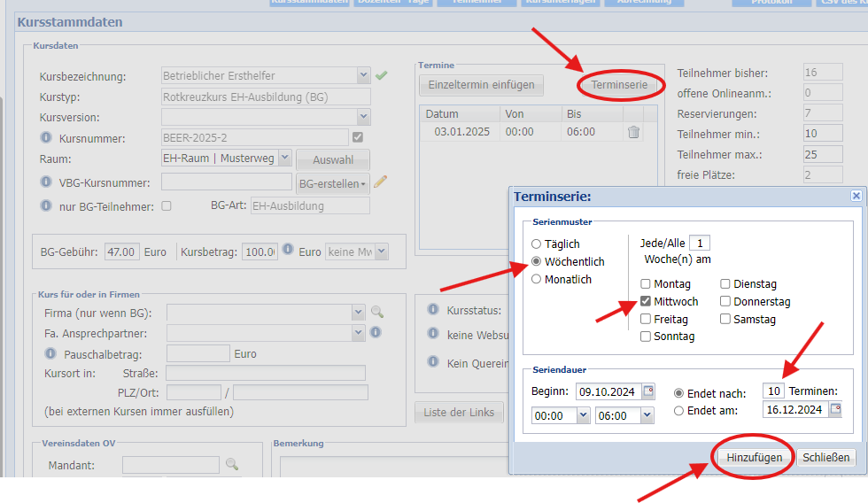
Task: Open the BG-erstellen dropdown button
Action: 332,183
